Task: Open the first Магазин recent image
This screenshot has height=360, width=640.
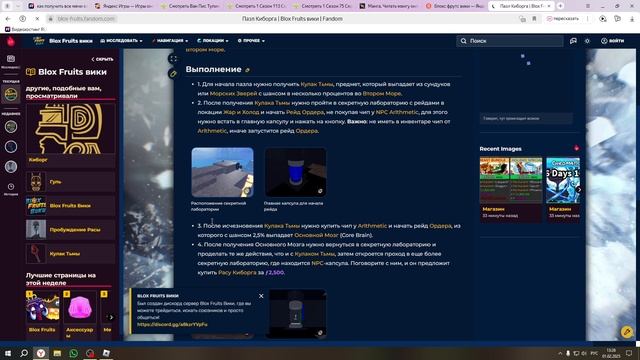Action: pyautogui.click(x=511, y=180)
